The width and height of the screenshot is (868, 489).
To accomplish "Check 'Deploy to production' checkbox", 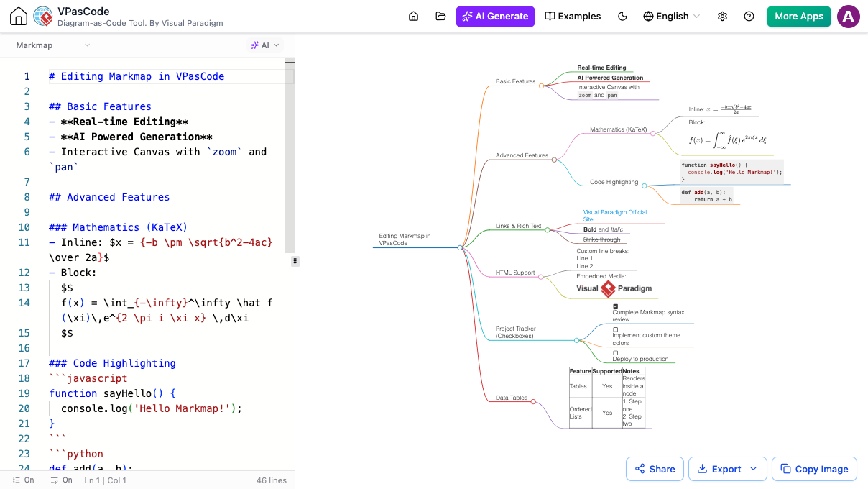I will [616, 352].
